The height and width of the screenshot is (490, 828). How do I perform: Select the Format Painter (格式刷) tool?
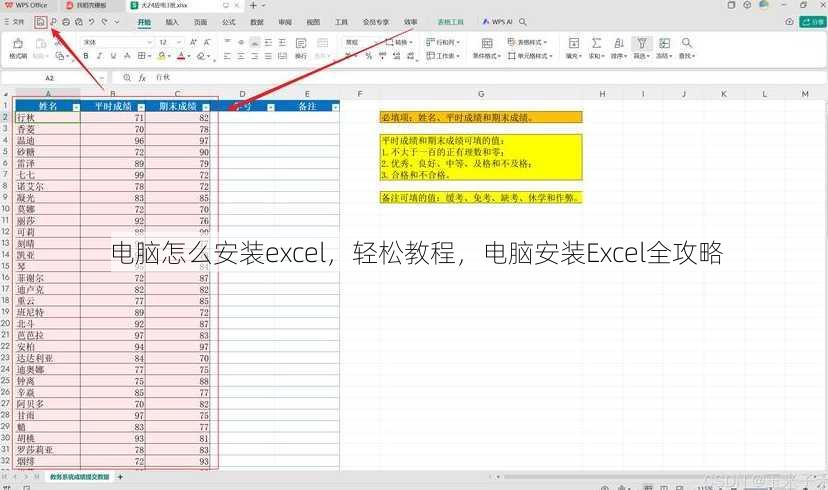(x=18, y=48)
